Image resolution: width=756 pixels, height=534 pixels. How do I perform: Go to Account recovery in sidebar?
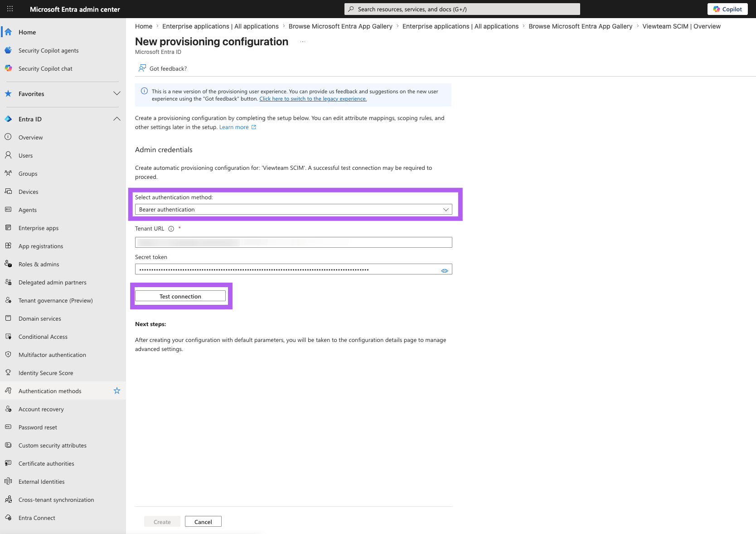tap(41, 409)
